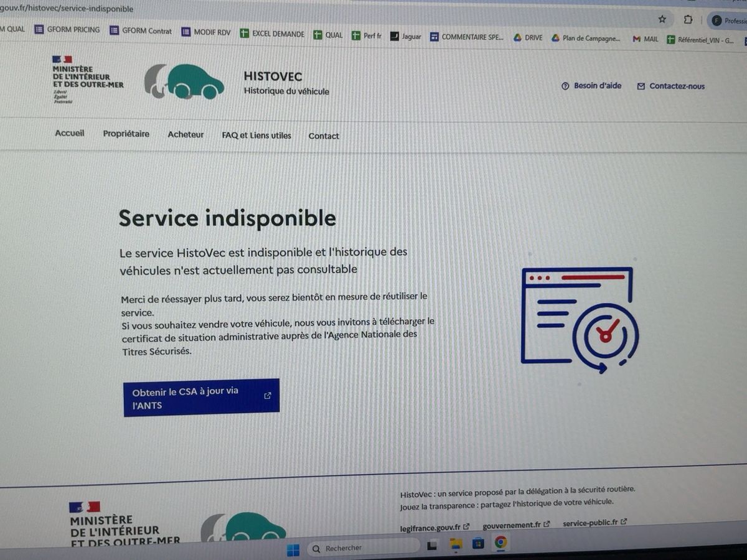Open the COMMENTAIRE SPE bookmark
The image size is (747, 560).
pyautogui.click(x=467, y=37)
